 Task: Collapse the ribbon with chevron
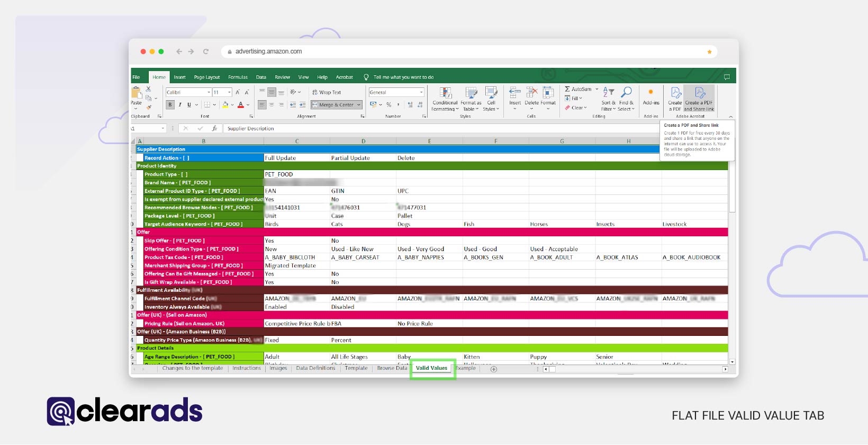click(731, 117)
